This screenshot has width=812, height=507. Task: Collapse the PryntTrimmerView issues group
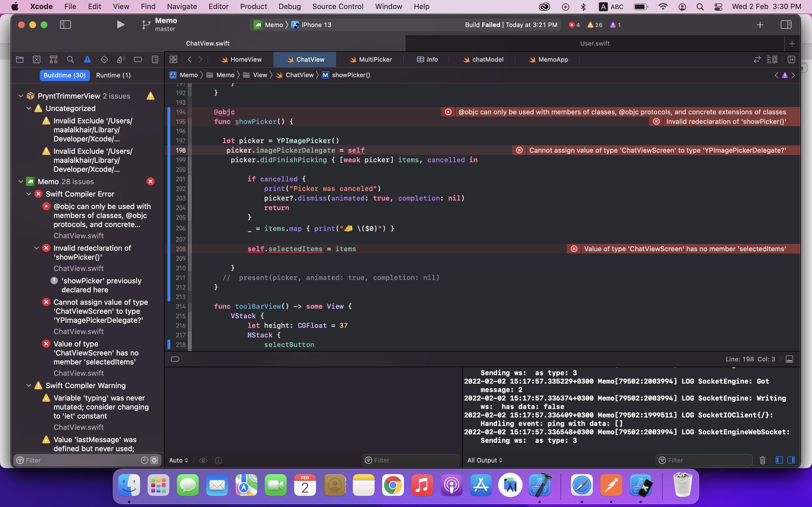pyautogui.click(x=21, y=96)
